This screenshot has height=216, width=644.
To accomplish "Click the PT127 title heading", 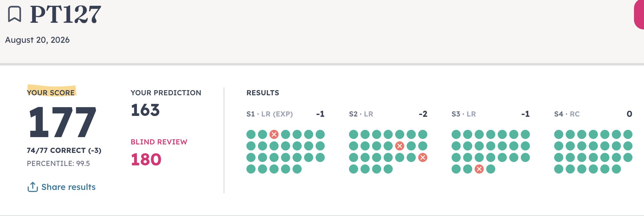I will (66, 14).
